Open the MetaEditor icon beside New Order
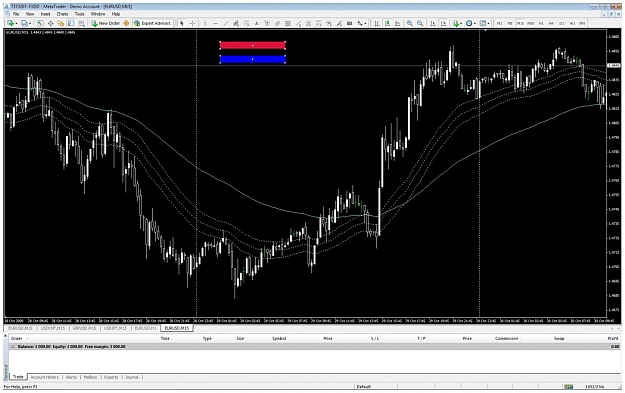Image resolution: width=625 pixels, height=393 pixels. click(x=126, y=23)
